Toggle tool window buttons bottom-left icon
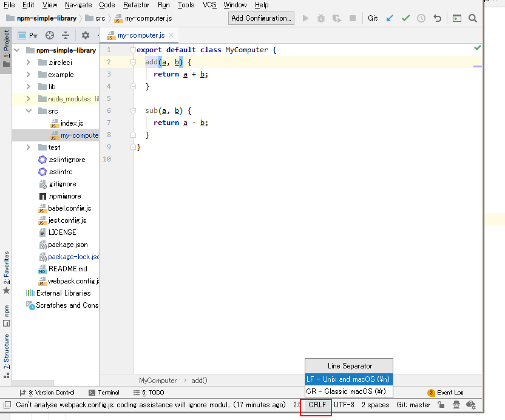The width and height of the screenshot is (505, 420). coord(7,405)
